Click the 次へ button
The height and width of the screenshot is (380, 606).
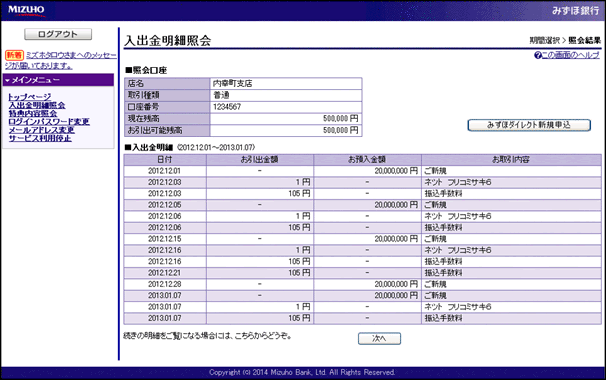click(x=379, y=338)
